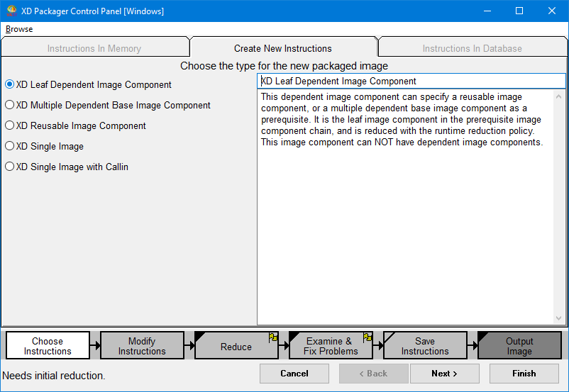Click the image component name text field
Image resolution: width=569 pixels, height=392 pixels.
pos(411,81)
